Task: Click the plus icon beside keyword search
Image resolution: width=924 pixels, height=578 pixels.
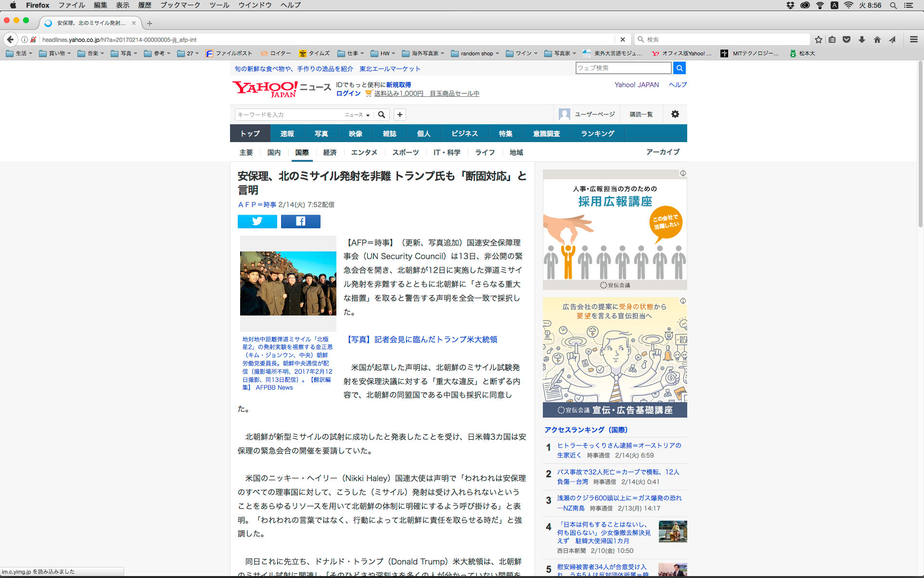Action: click(399, 115)
